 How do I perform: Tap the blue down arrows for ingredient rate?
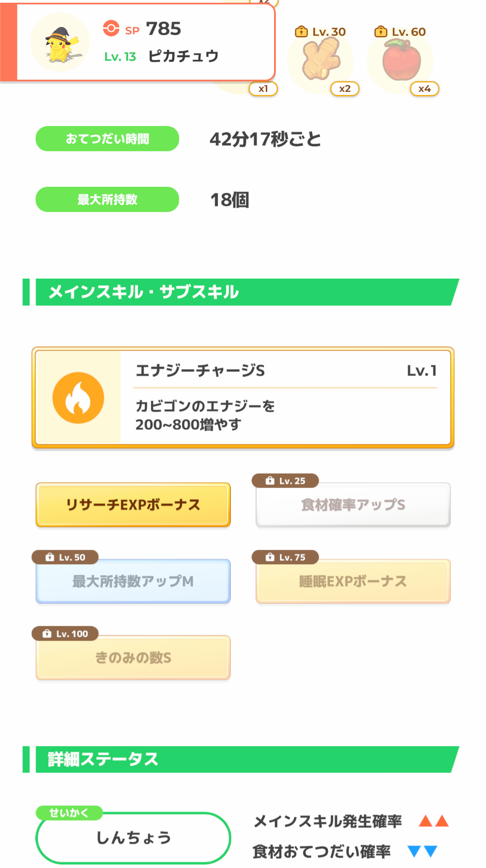(x=423, y=851)
